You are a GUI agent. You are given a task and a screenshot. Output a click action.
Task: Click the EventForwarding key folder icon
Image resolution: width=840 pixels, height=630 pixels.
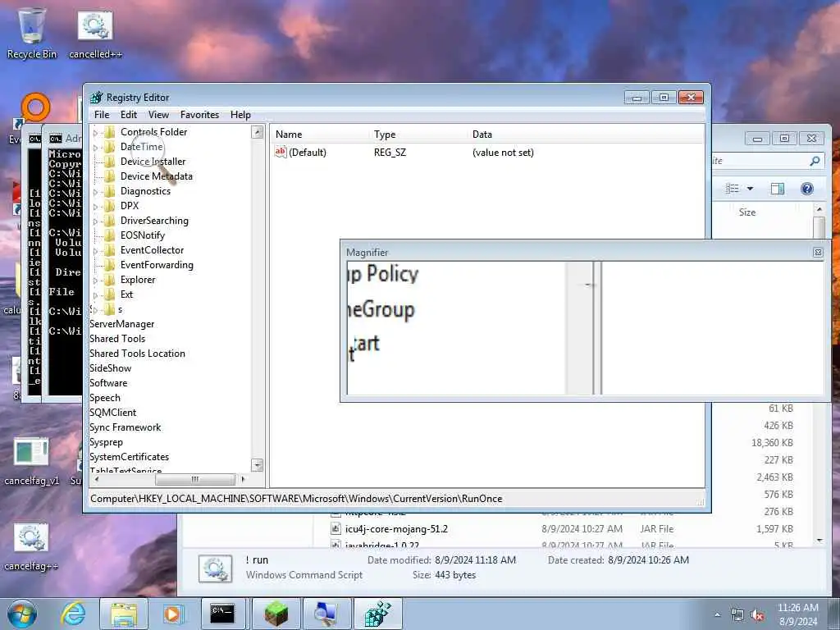pos(109,265)
